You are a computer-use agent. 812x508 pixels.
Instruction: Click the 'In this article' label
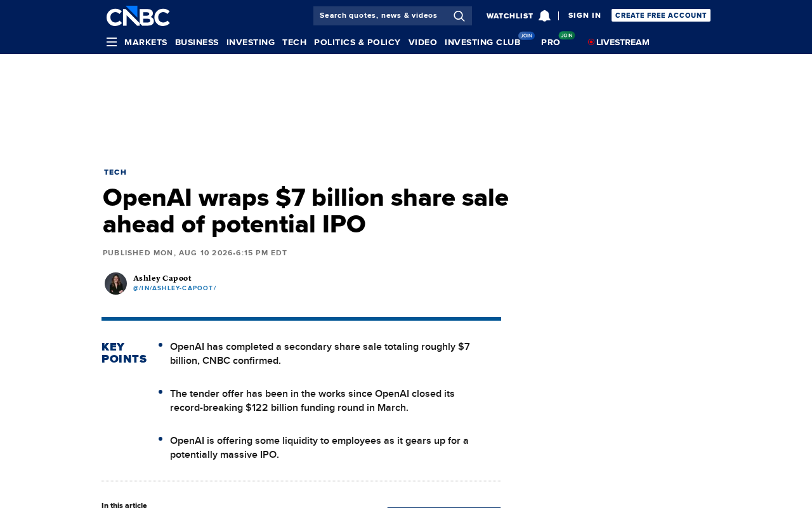(x=124, y=505)
